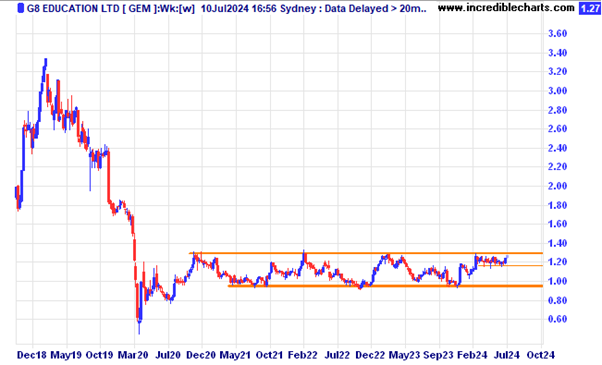Click the Jul22 date label

click(x=337, y=355)
